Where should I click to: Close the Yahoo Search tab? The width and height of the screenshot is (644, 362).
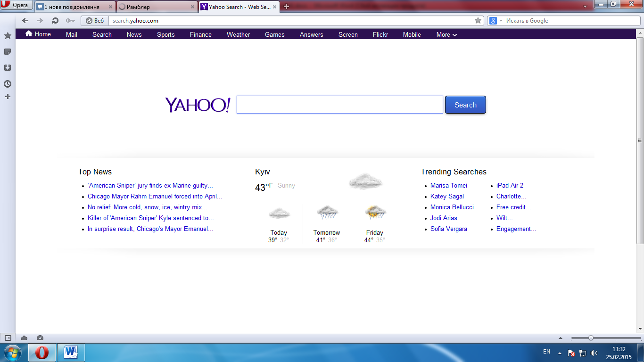pyautogui.click(x=274, y=7)
